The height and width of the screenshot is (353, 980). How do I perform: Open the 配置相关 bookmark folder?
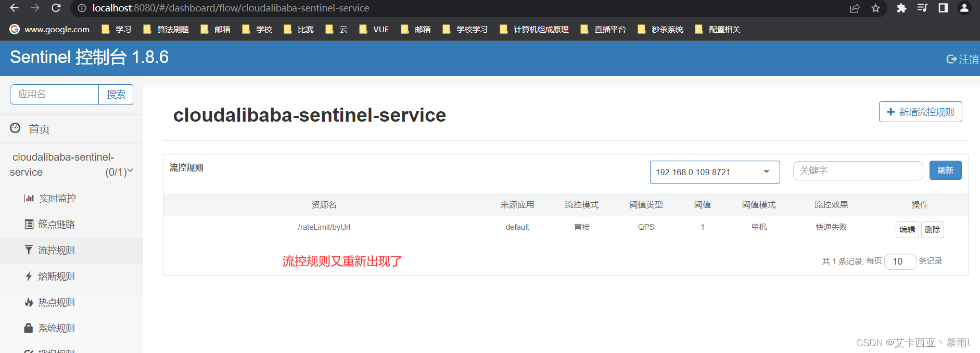pos(718,29)
